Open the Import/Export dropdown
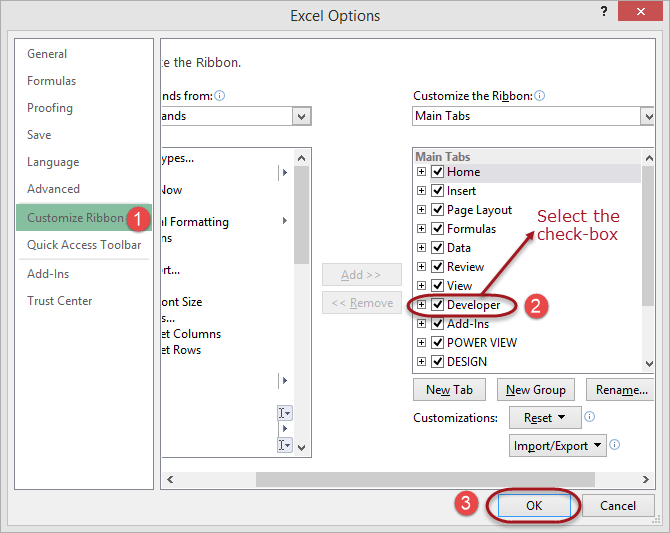The height and width of the screenshot is (533, 670). pyautogui.click(x=558, y=446)
